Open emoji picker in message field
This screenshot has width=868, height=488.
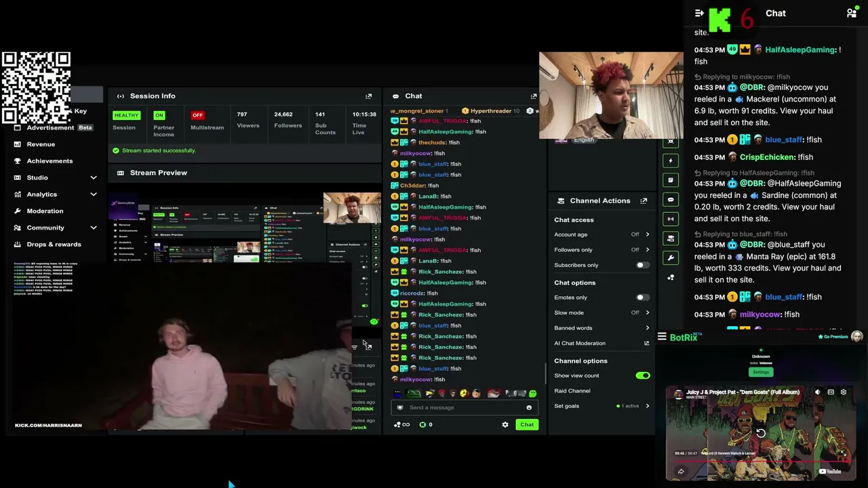[x=529, y=408]
